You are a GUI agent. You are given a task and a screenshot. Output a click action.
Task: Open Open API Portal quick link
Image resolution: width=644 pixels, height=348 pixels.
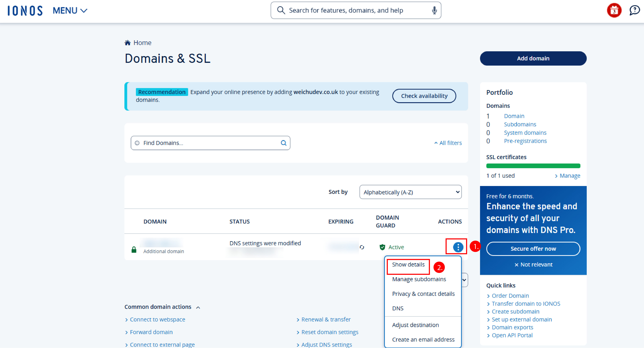(x=512, y=335)
